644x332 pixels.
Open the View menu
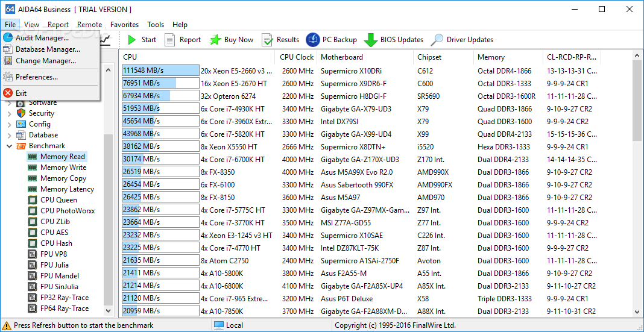coord(31,25)
